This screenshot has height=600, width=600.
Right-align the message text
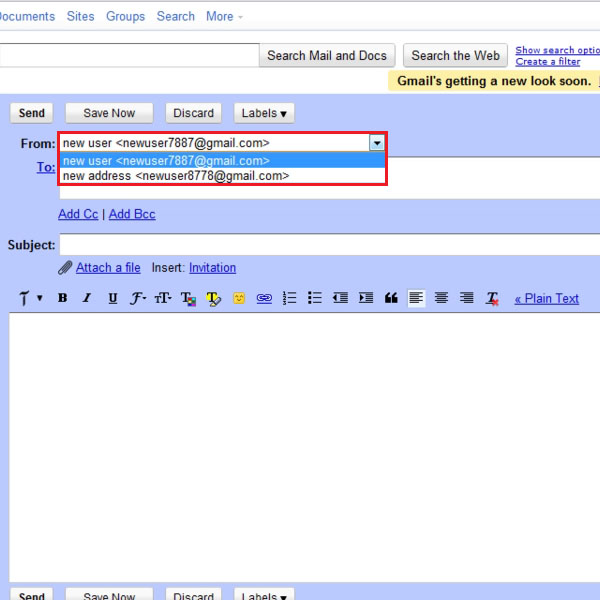tap(466, 298)
